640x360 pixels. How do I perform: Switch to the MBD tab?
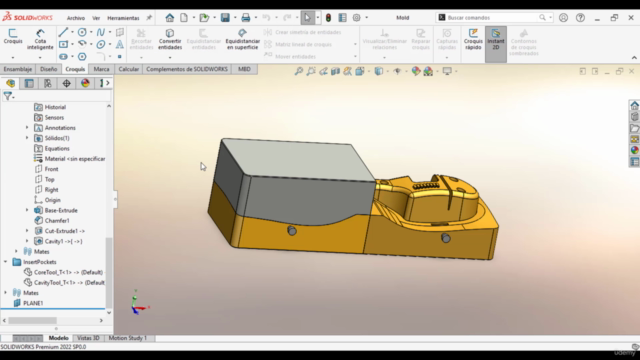[244, 69]
